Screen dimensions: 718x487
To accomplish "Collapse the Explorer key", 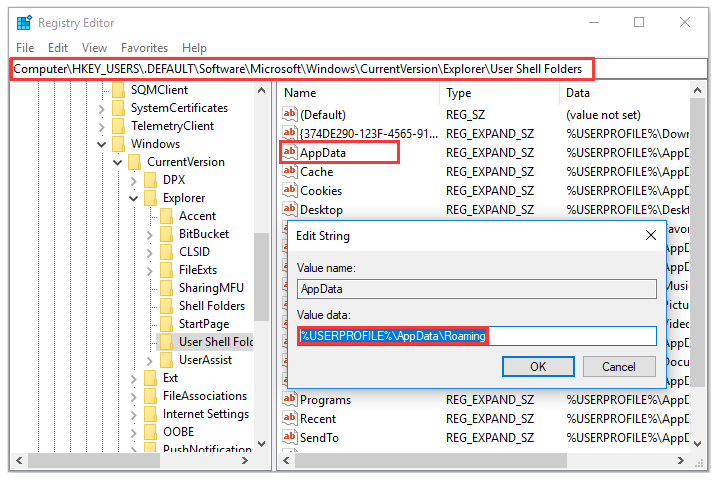I will tap(134, 198).
